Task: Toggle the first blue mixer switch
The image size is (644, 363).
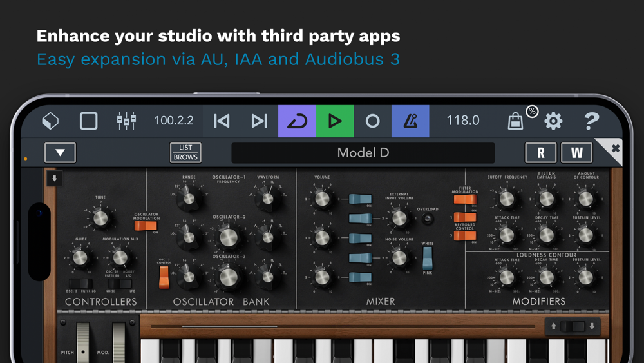Action: [360, 199]
